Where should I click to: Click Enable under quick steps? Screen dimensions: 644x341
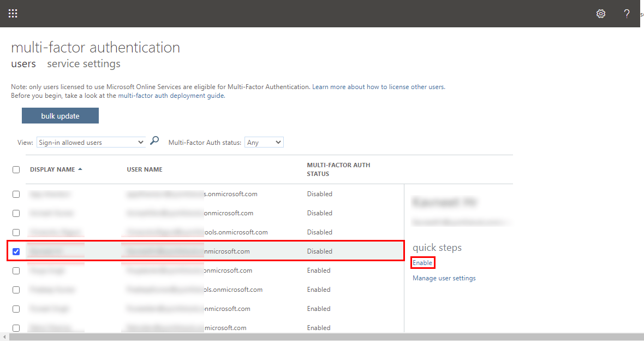coord(422,263)
